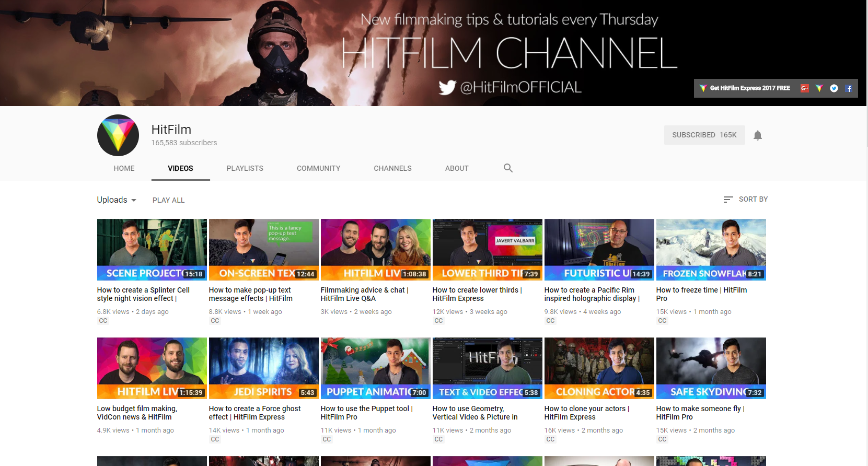Switch to the Channels tab
This screenshot has width=868, height=466.
click(392, 168)
